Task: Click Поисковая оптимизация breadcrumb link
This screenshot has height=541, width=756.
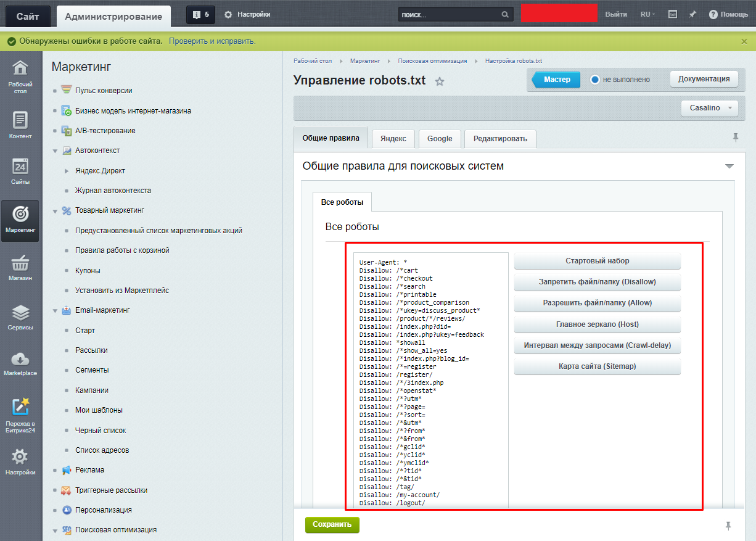Action: pyautogui.click(x=432, y=61)
